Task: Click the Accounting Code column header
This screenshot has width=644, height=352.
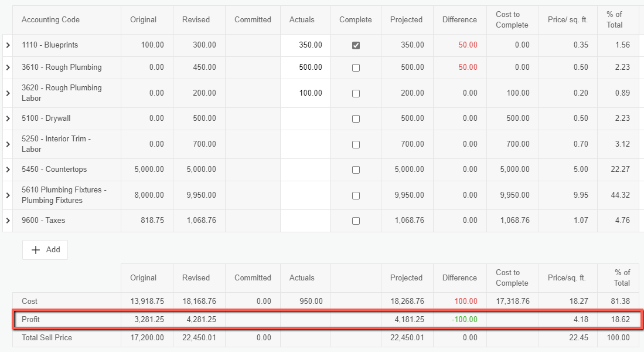Action: (50, 20)
